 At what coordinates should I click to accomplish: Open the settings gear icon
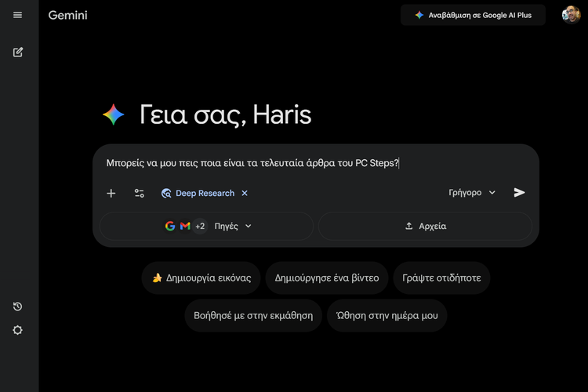pyautogui.click(x=17, y=330)
